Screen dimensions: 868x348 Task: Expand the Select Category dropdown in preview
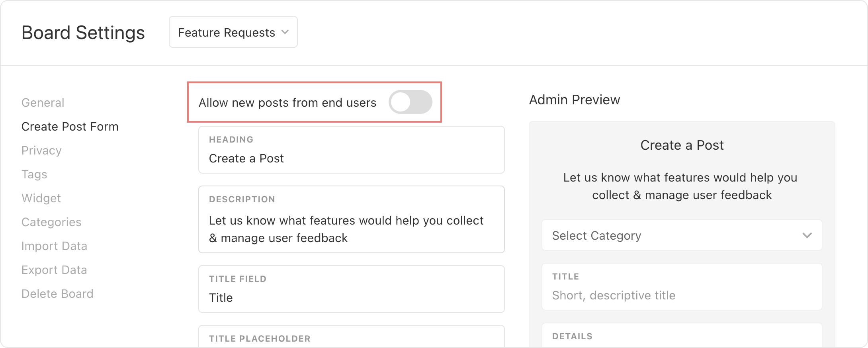tap(682, 235)
